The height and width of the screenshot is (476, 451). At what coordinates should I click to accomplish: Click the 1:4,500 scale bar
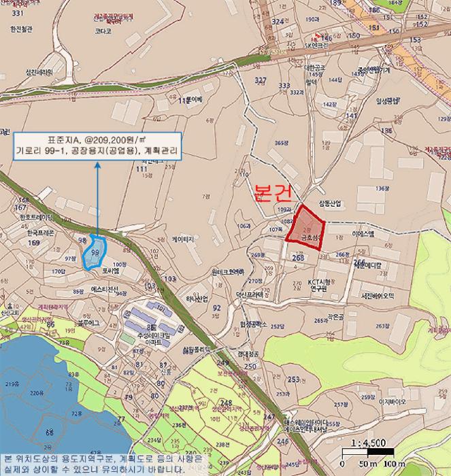(x=368, y=452)
